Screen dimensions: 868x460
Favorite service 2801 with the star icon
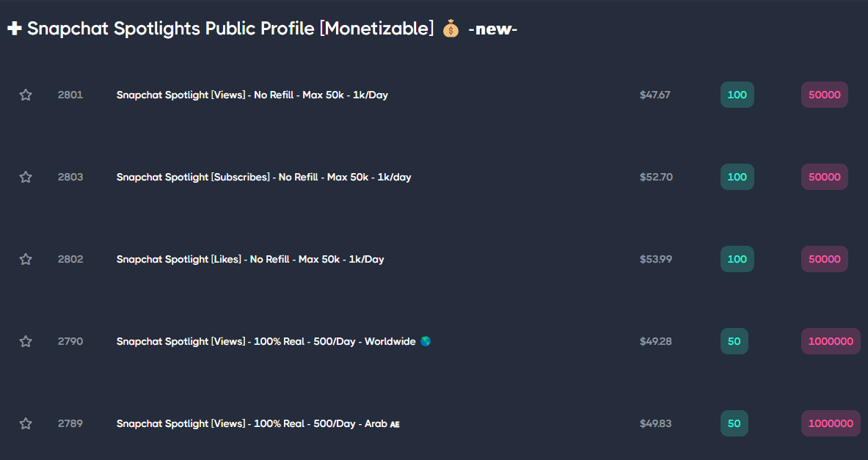pos(26,95)
